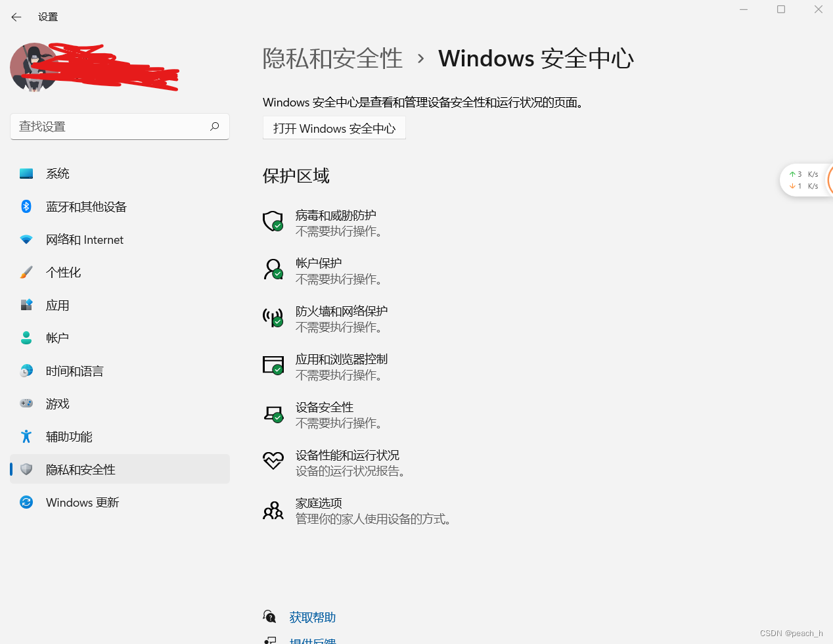Click the 游戏 gamepad icon

(26, 403)
